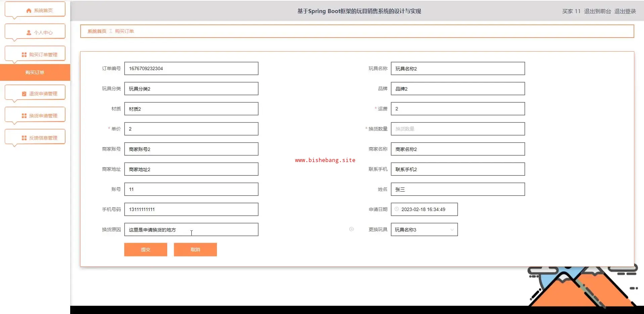
Task: Select the 购买订单 submenu item
Action: (x=35, y=72)
